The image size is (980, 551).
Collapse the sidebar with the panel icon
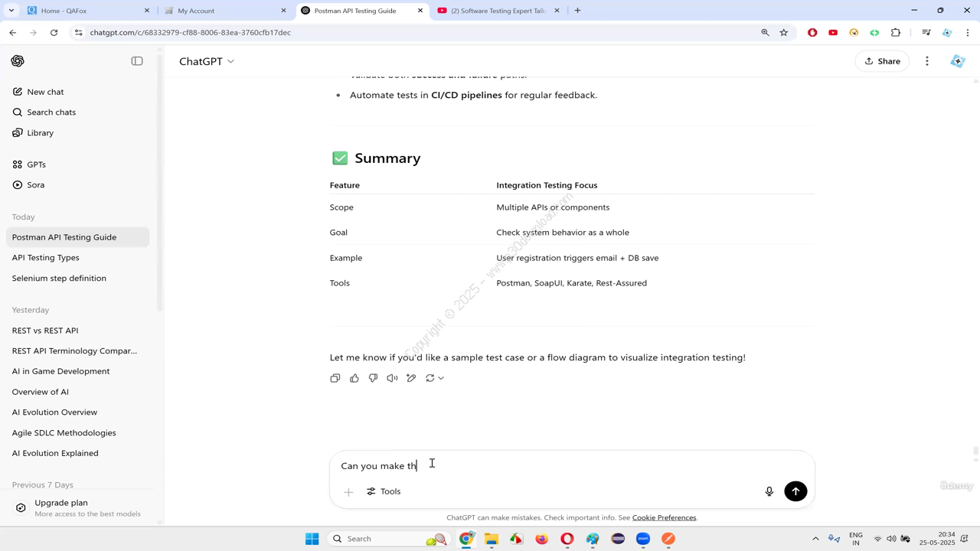(137, 61)
